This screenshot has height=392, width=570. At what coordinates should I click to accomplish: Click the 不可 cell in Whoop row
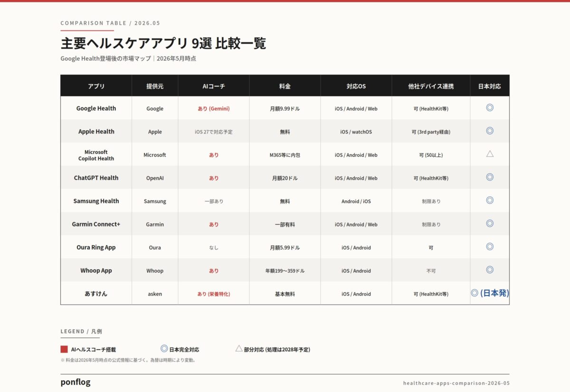pos(431,270)
